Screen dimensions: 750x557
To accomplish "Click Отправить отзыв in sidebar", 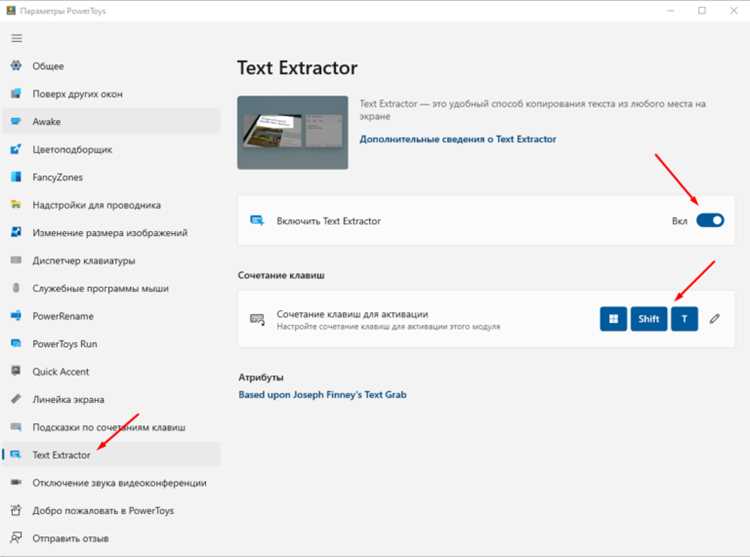I will (x=111, y=538).
